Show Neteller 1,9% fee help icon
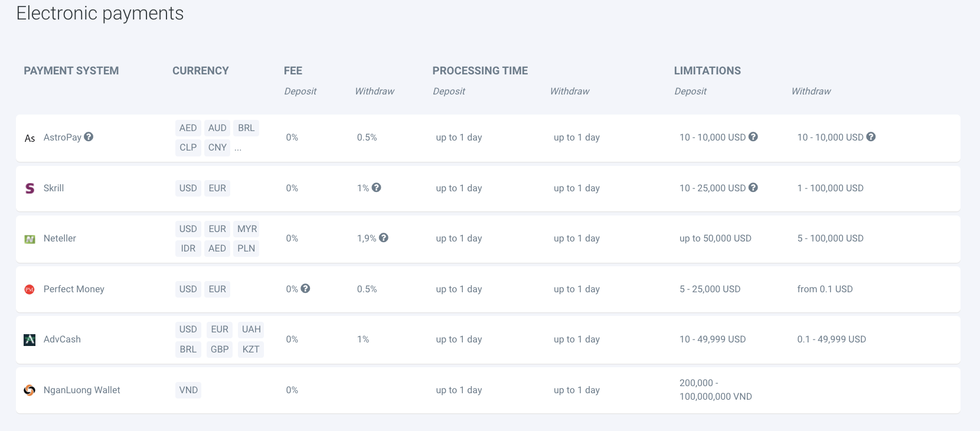980x431 pixels. [x=384, y=237]
